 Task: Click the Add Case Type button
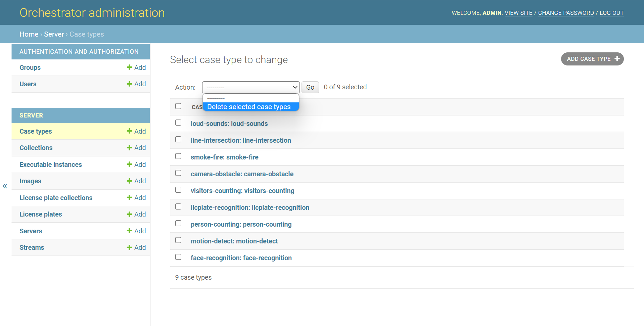[x=592, y=59]
